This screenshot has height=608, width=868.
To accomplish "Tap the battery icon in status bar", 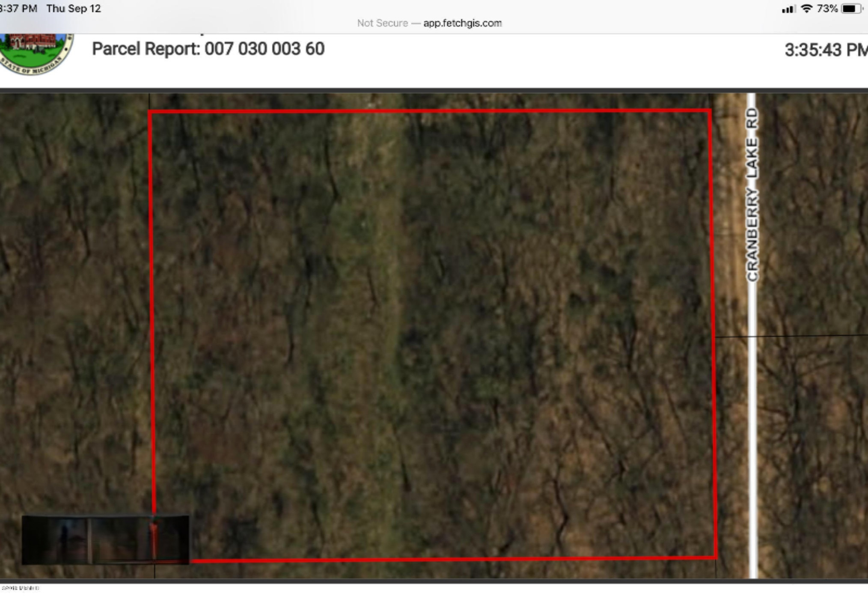I will coord(851,9).
